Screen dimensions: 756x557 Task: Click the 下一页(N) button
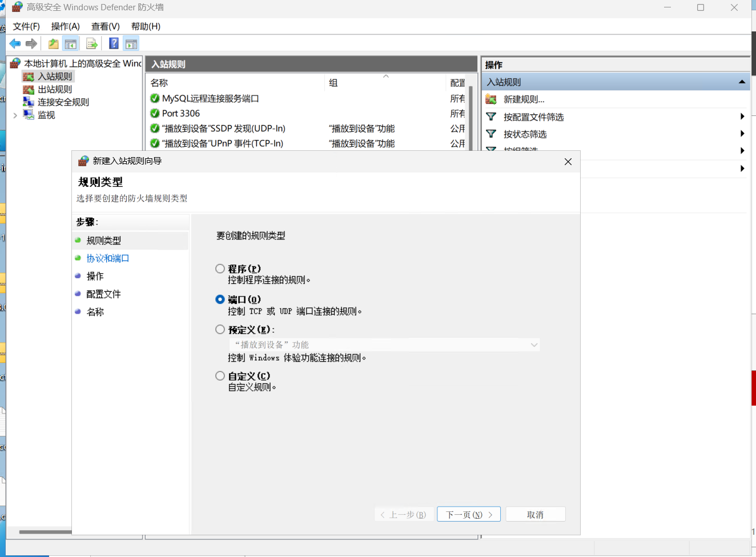coord(468,514)
